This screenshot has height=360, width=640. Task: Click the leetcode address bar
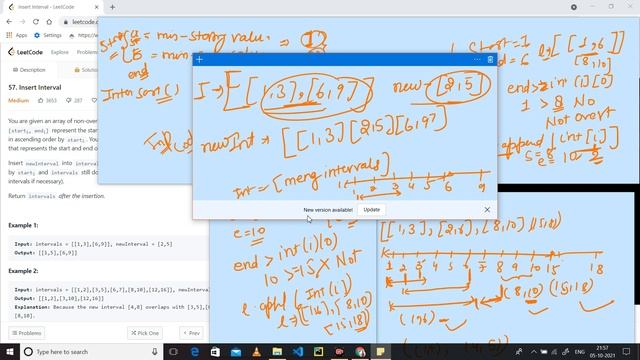pos(84,22)
